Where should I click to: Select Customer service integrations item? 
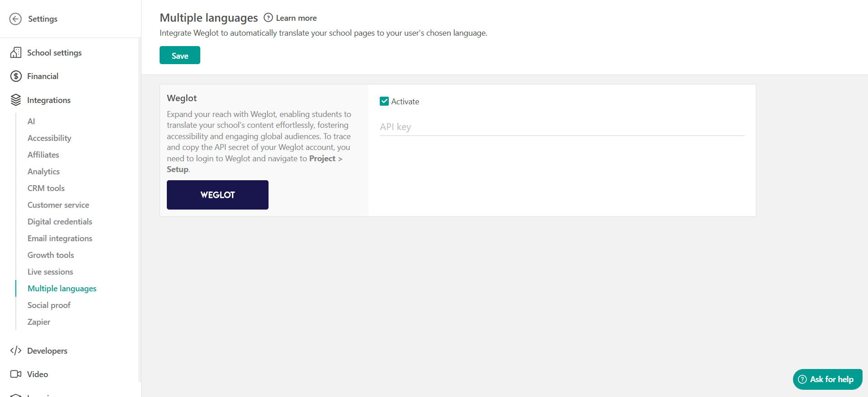tap(58, 205)
